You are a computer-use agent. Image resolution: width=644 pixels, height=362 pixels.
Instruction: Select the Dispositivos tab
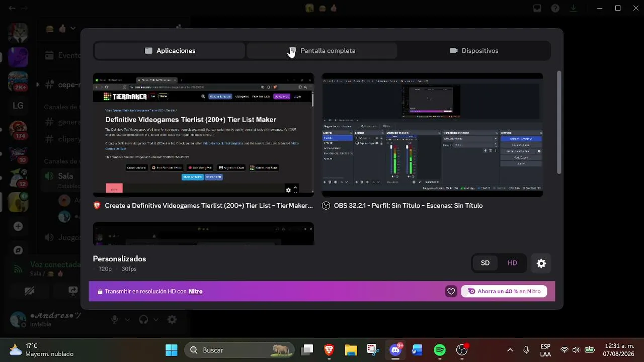click(x=474, y=51)
